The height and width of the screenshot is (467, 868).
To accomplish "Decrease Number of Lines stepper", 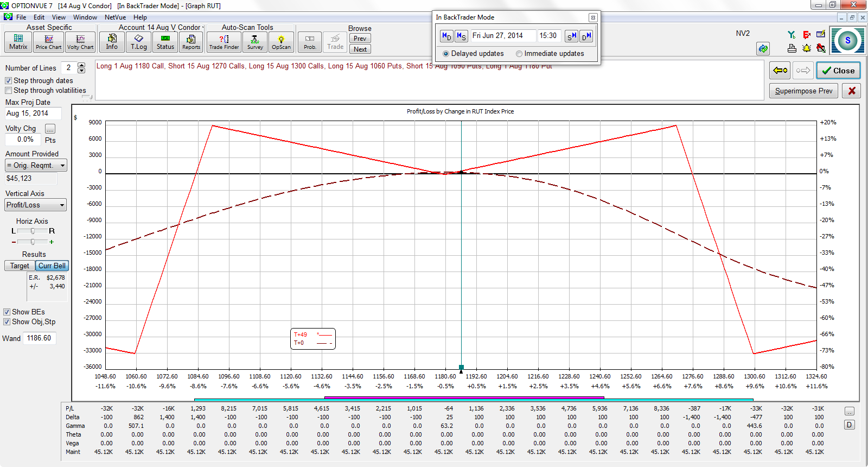I will (81, 71).
